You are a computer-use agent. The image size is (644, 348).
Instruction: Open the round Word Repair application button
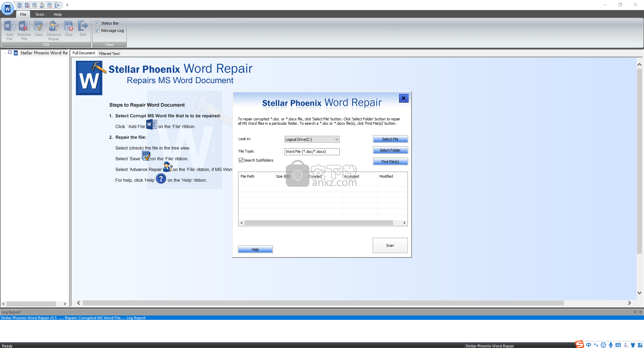coord(7,9)
